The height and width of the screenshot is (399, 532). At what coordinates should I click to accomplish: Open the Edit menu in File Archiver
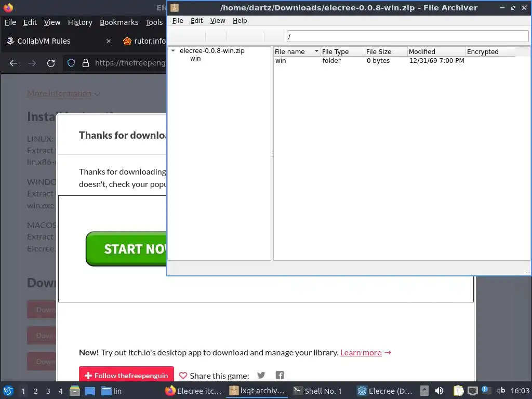(x=196, y=21)
